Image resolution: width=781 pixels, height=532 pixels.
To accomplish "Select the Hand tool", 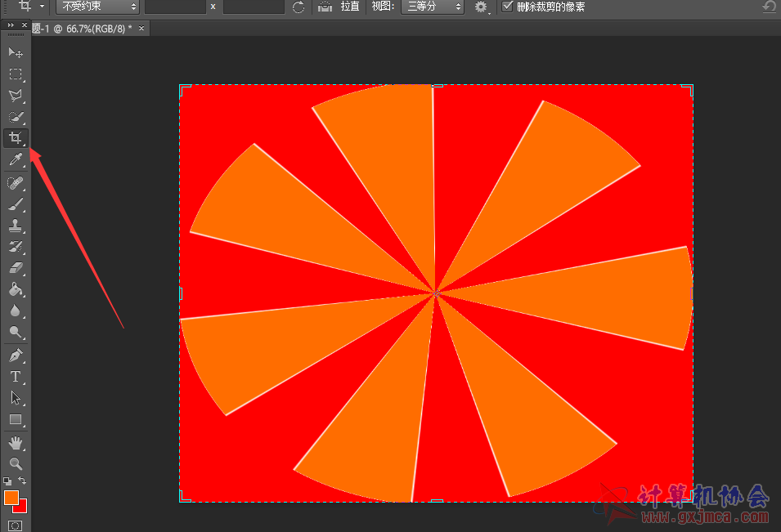I will click(15, 443).
